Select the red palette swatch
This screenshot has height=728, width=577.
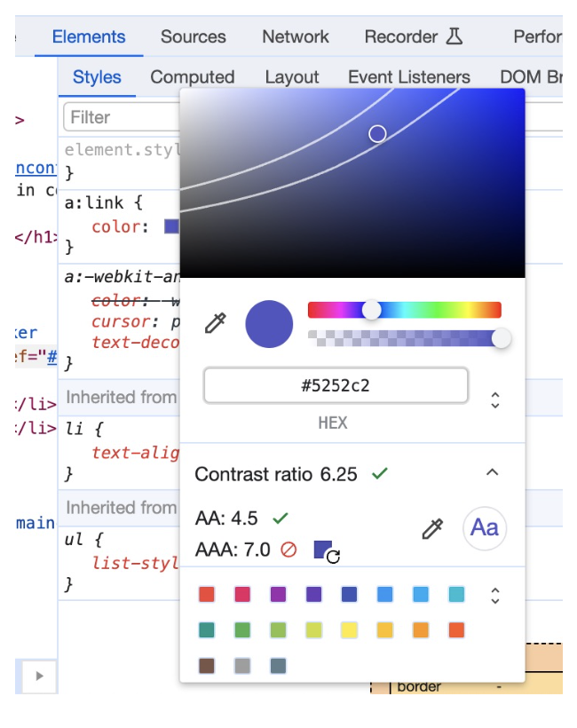tap(206, 595)
